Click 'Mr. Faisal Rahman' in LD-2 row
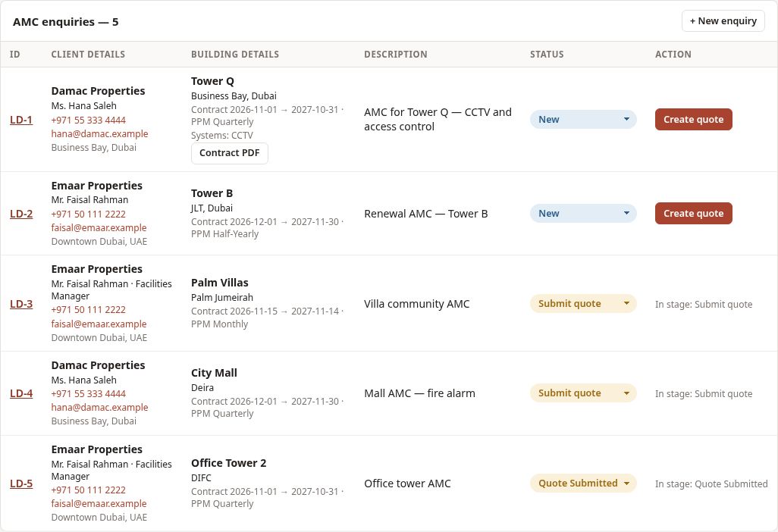 pyautogui.click(x=89, y=200)
